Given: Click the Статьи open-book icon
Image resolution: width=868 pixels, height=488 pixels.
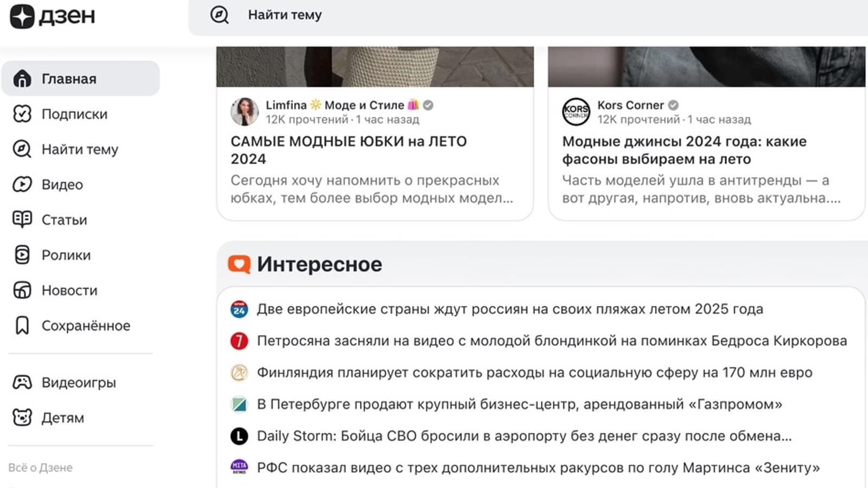Looking at the screenshot, I should (22, 220).
